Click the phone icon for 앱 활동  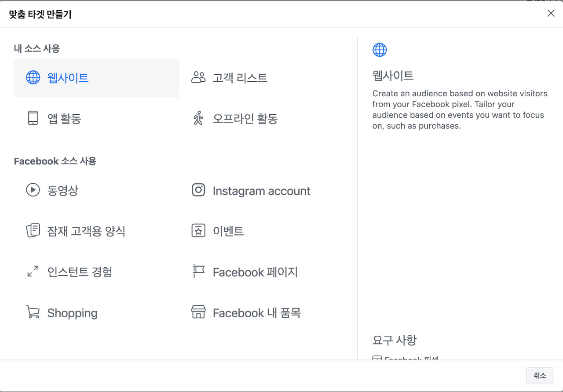[33, 118]
